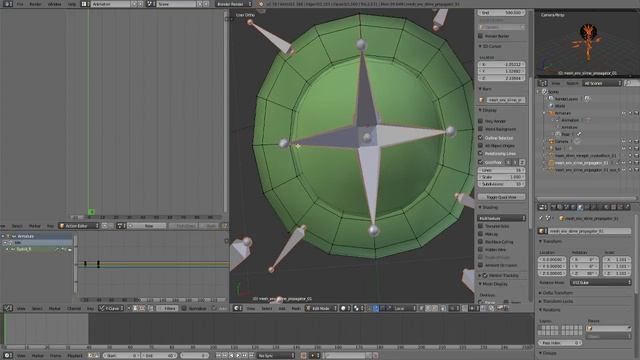Open the Multitexture shading dropdown
The height and width of the screenshot is (360, 640).
pyautogui.click(x=502, y=218)
